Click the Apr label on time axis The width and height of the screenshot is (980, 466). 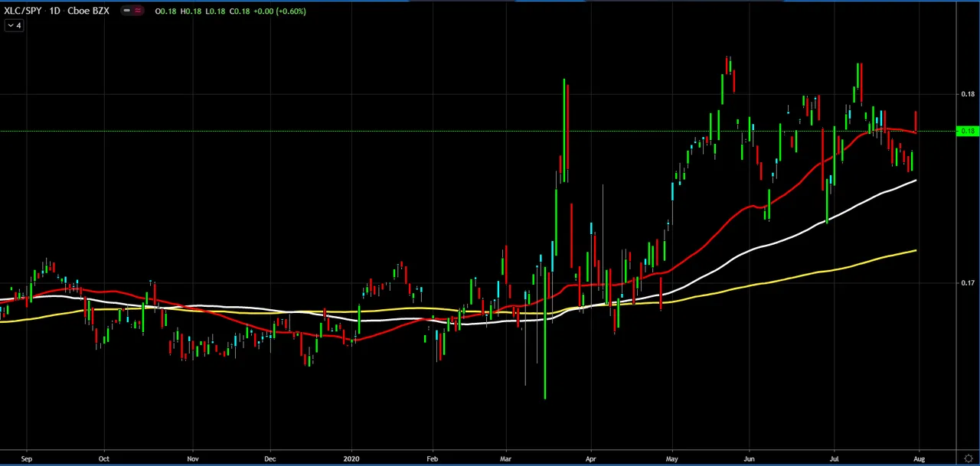(591, 458)
